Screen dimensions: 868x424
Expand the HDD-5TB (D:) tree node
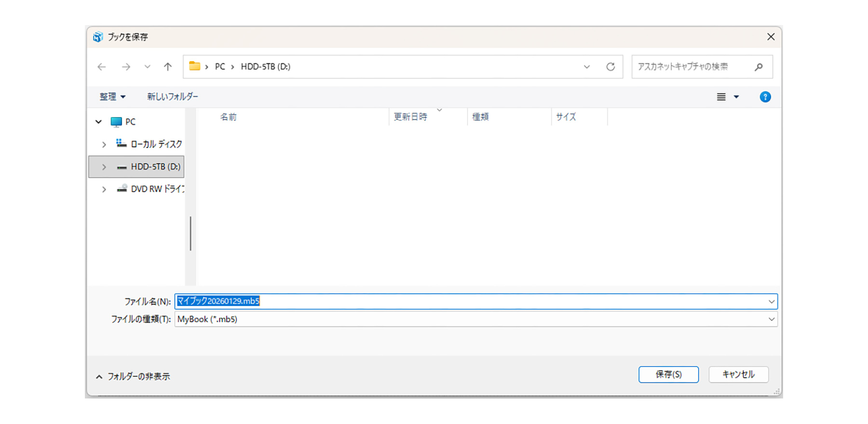point(104,167)
